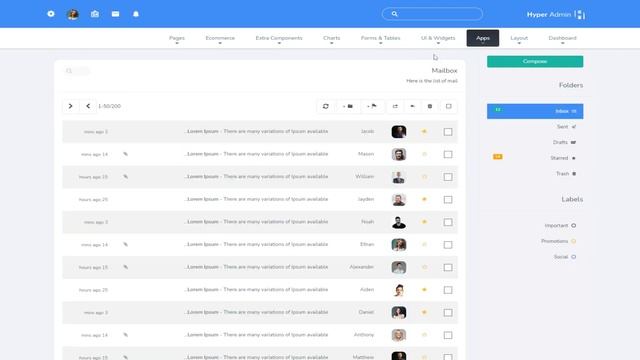Toggle the star on Mason's mail
Viewport: 640px width, 360px height.
point(424,154)
